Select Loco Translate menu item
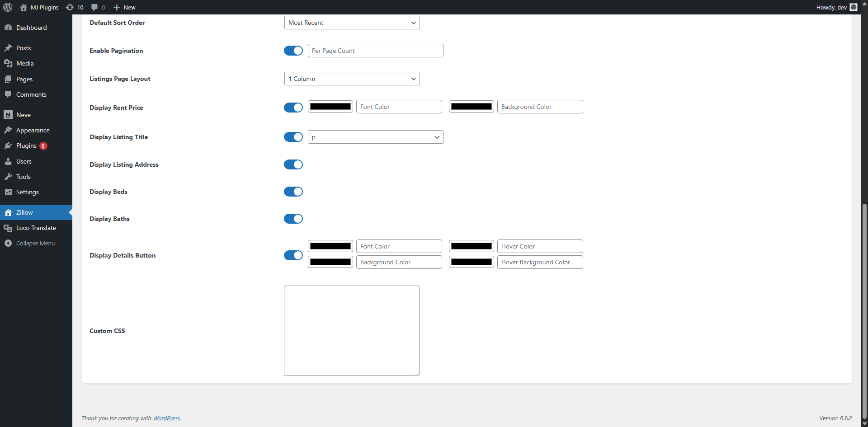The image size is (868, 427). (x=36, y=228)
